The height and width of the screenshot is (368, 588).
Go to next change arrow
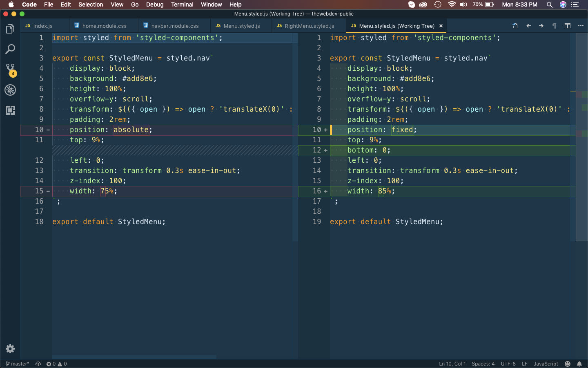[x=541, y=26]
